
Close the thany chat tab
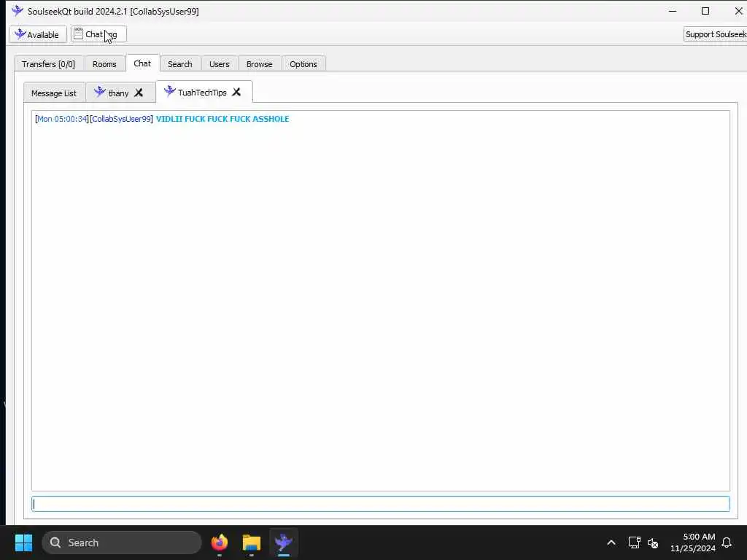click(139, 93)
